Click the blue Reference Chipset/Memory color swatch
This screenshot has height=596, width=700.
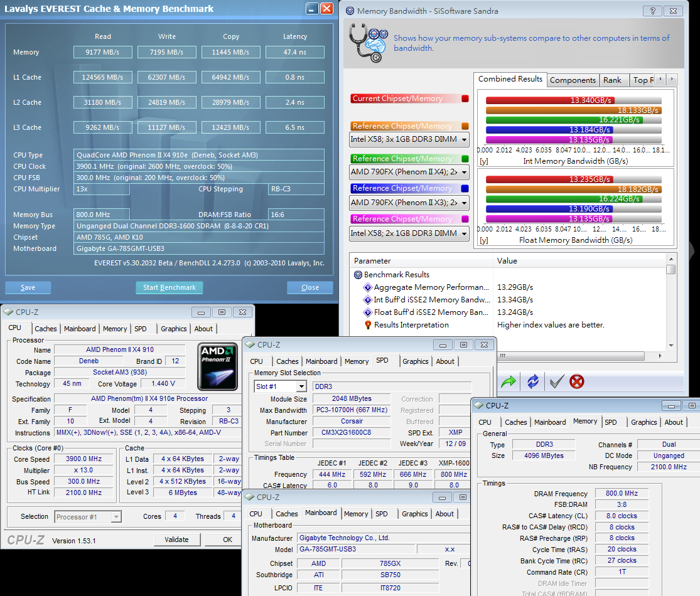tap(465, 188)
